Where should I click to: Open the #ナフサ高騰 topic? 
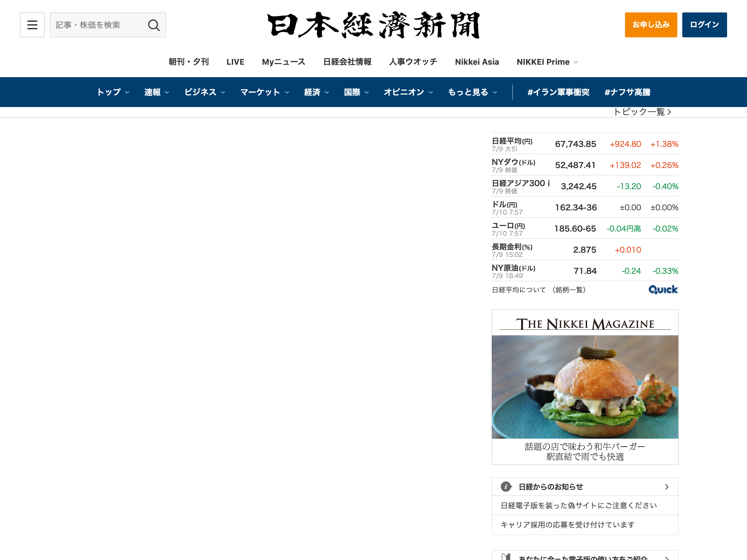[x=627, y=92]
